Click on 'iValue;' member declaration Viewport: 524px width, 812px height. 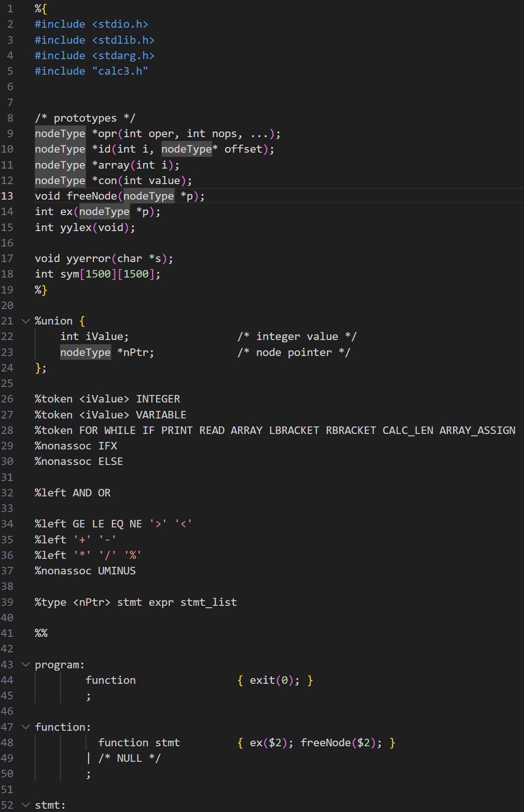click(107, 337)
